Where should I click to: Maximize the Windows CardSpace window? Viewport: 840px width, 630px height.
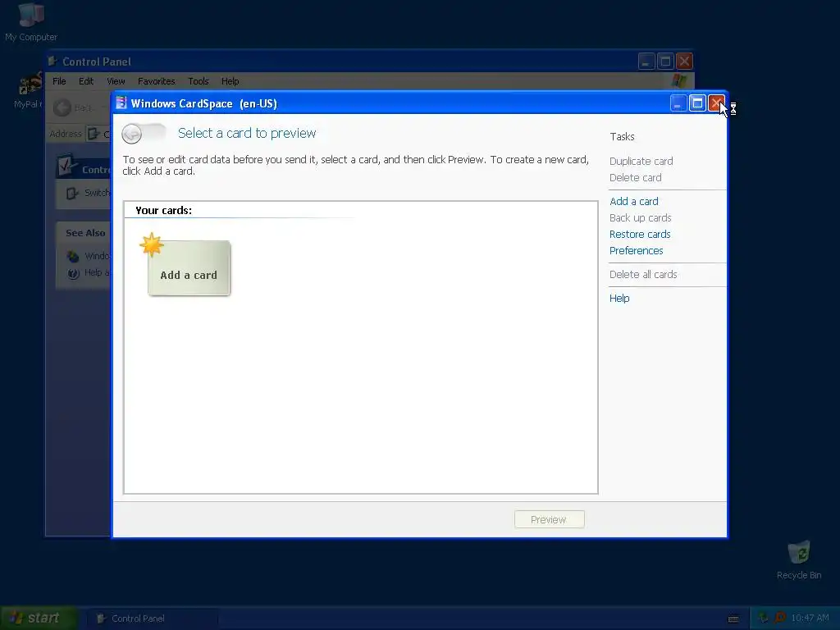tap(697, 103)
